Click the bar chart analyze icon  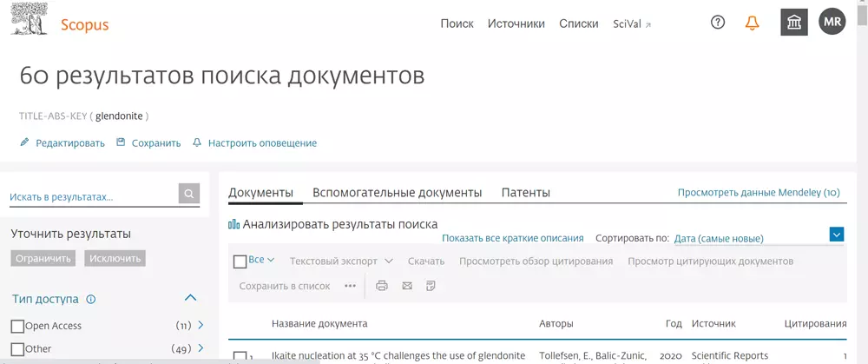(x=233, y=224)
